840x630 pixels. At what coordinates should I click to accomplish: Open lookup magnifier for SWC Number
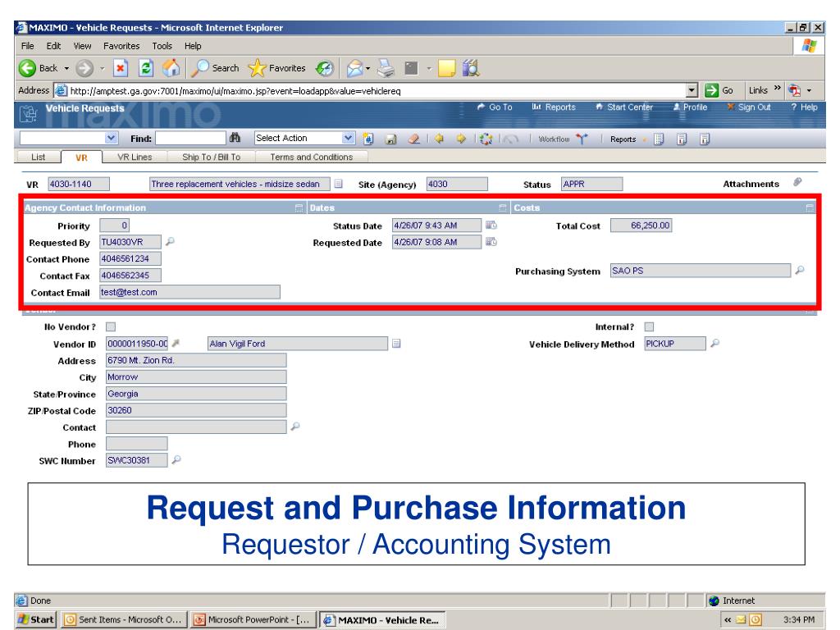pos(176,459)
